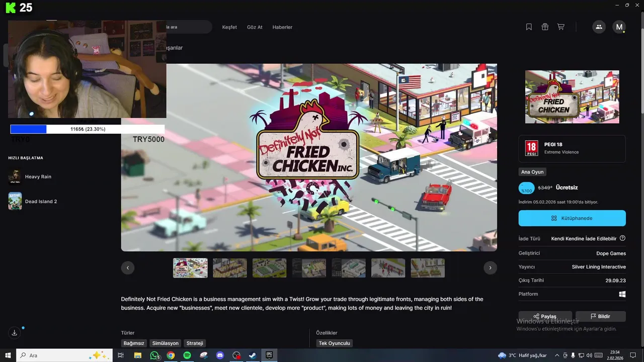Click the microphone tray icon
Image resolution: width=644 pixels, height=362 pixels.
click(x=573, y=355)
